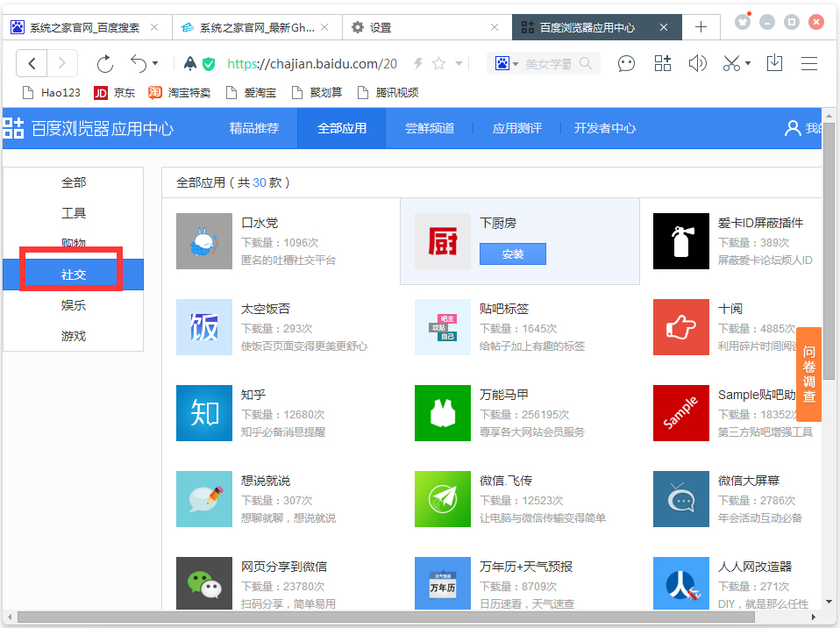The height and width of the screenshot is (628, 840).
Task: Go back with the browser back arrow
Action: tap(32, 64)
